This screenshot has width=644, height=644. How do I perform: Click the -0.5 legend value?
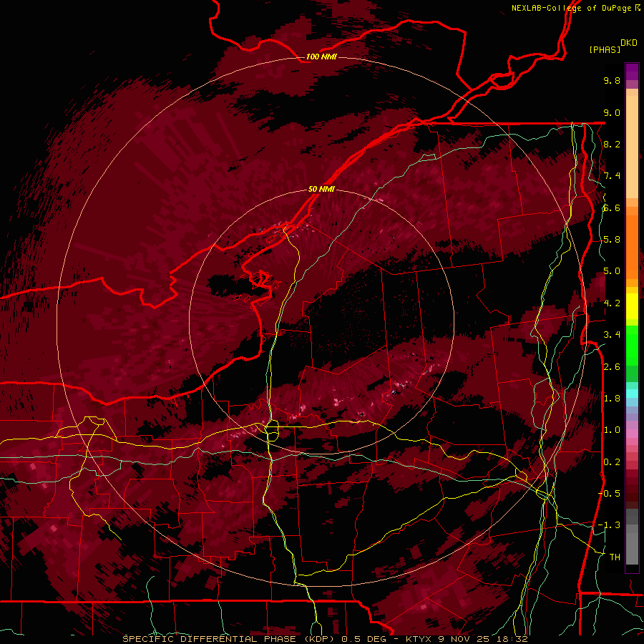click(609, 494)
